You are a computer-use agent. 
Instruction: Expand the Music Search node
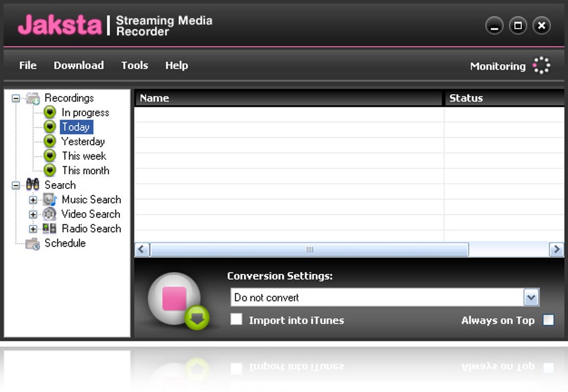(33, 200)
